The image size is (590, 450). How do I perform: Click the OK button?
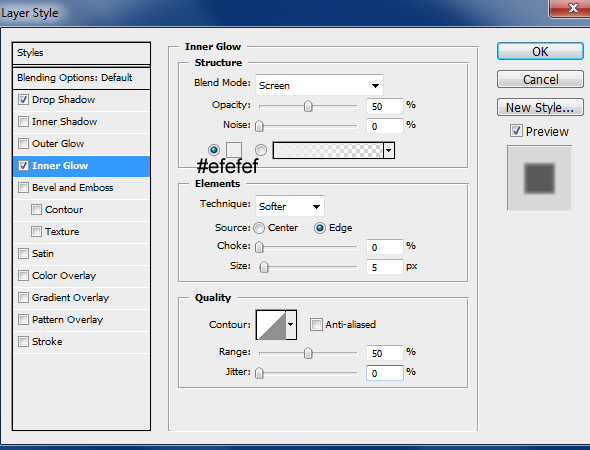point(540,51)
